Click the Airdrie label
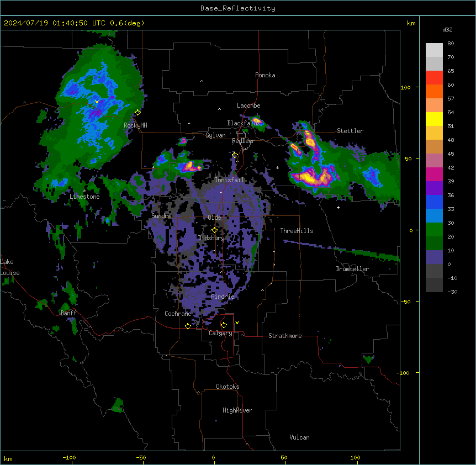476x465 pixels. [x=223, y=297]
